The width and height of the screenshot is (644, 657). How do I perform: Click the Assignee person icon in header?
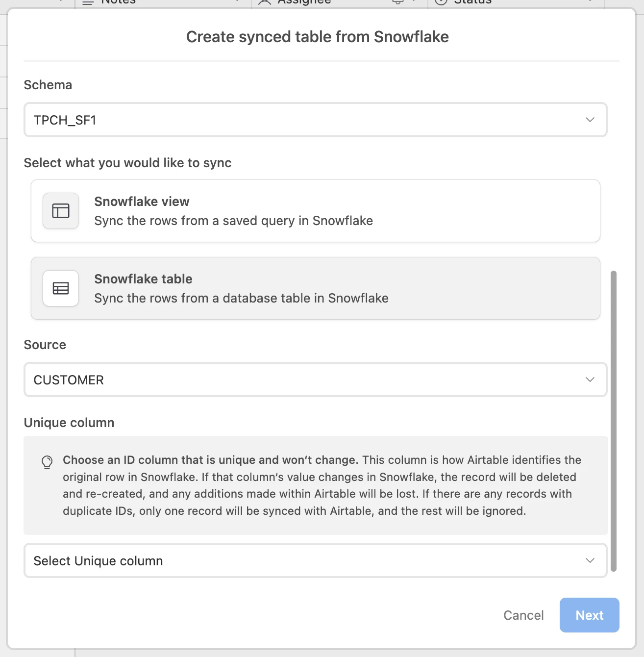tap(265, 2)
